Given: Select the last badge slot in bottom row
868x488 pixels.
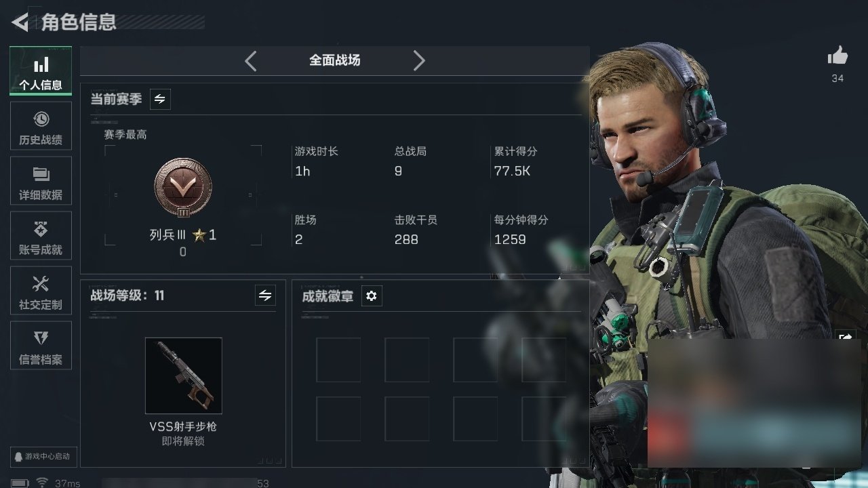Looking at the screenshot, I should [x=544, y=419].
